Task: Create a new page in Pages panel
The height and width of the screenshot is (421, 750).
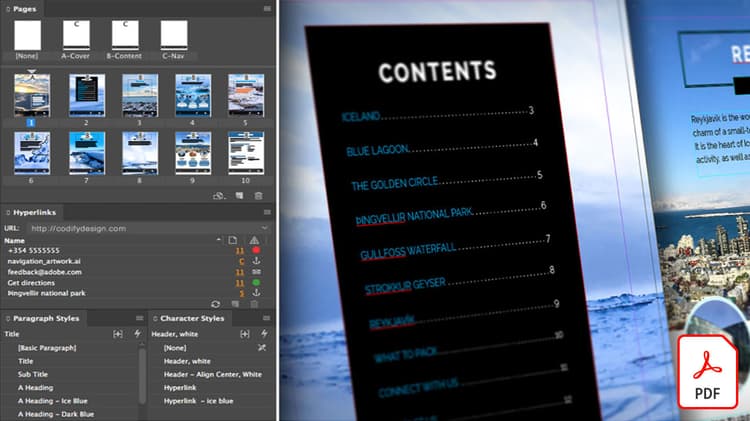Action: pyautogui.click(x=240, y=196)
